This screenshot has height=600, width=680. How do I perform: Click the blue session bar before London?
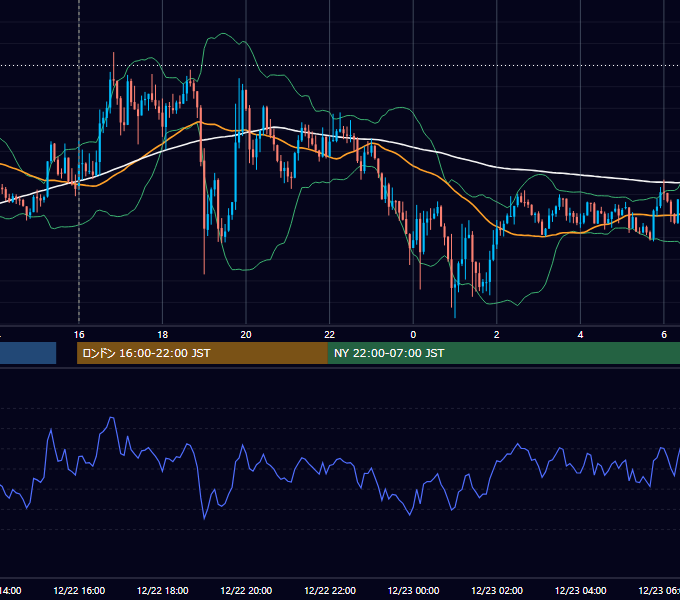pos(28,353)
